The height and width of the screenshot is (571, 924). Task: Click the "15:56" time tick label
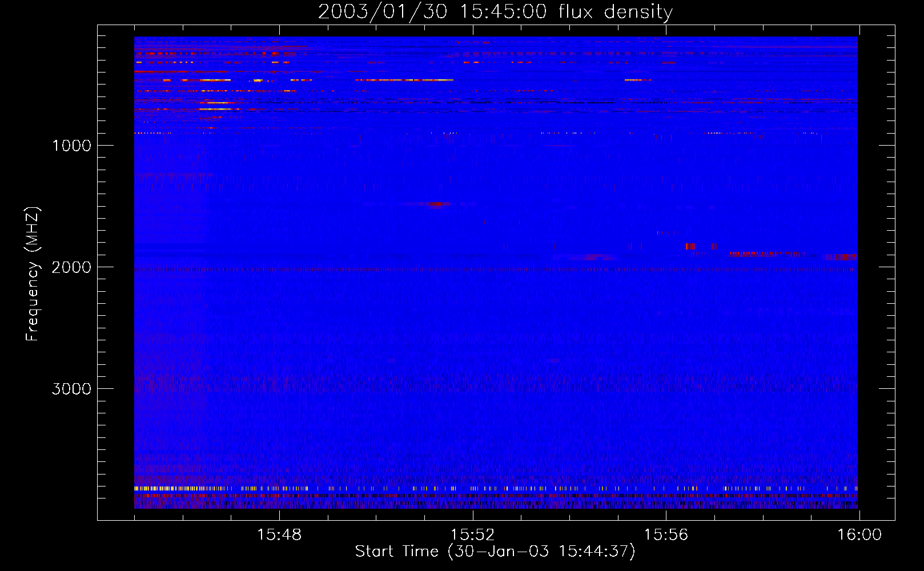[666, 535]
